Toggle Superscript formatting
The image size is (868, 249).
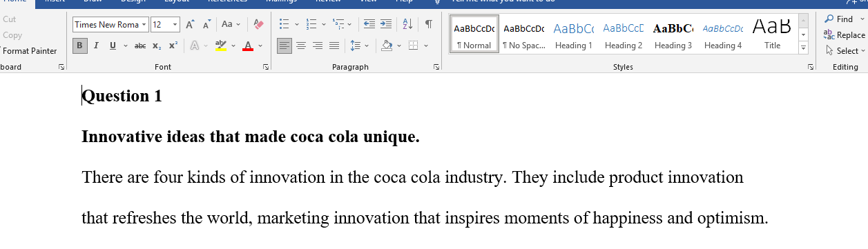pos(173,46)
